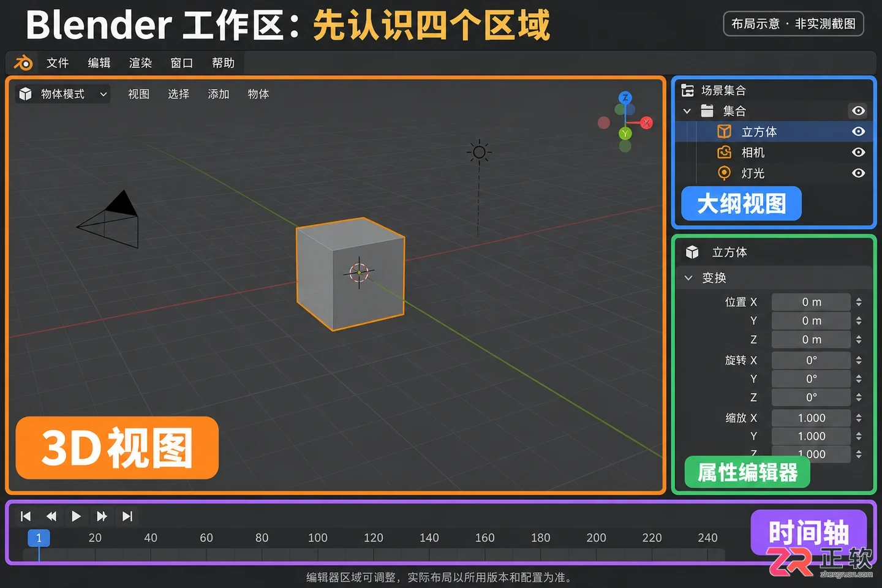Open the 编辑 menu

99,62
